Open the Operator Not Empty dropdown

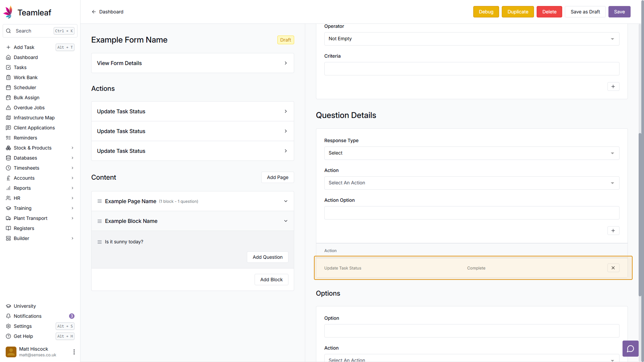click(x=471, y=39)
